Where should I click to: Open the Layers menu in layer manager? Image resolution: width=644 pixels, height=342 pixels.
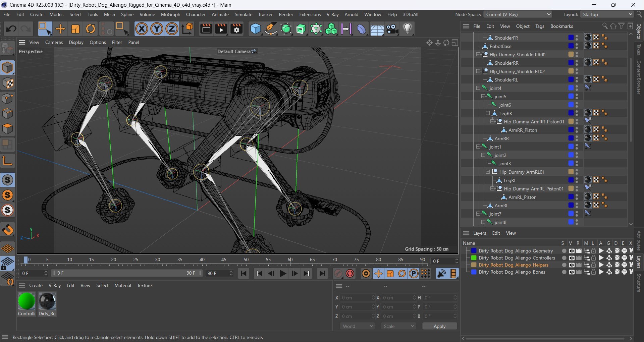[479, 233]
